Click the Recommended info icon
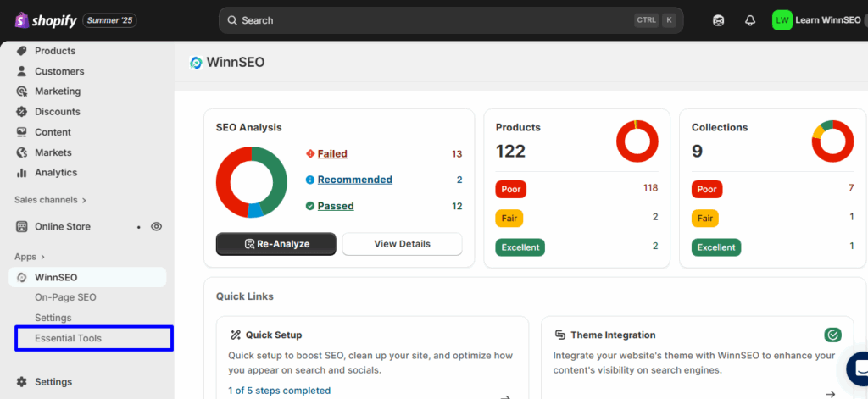This screenshot has height=399, width=868. [310, 180]
